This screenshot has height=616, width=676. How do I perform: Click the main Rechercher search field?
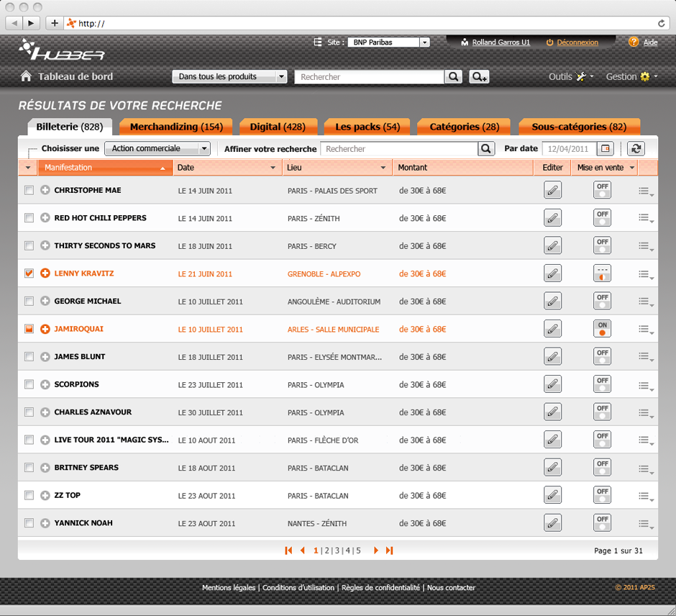370,77
